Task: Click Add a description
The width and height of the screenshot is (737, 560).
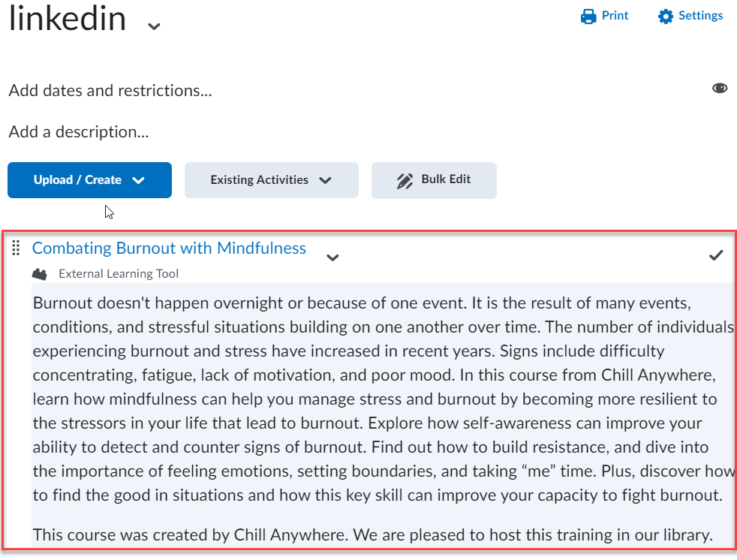Action: point(78,131)
